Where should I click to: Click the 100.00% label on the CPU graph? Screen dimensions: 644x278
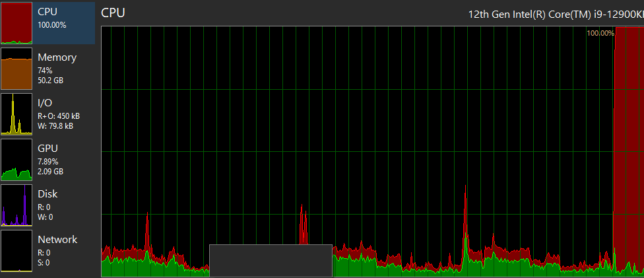coord(600,33)
